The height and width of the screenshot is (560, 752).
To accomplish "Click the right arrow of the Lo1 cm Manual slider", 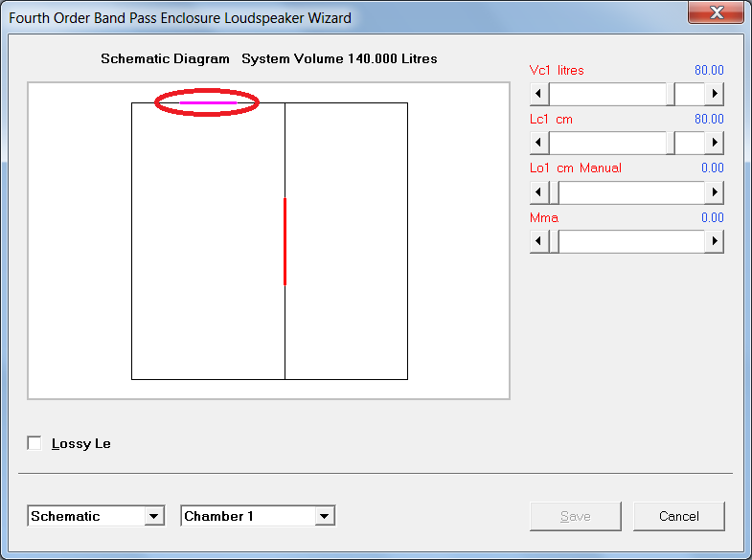I will [x=714, y=192].
